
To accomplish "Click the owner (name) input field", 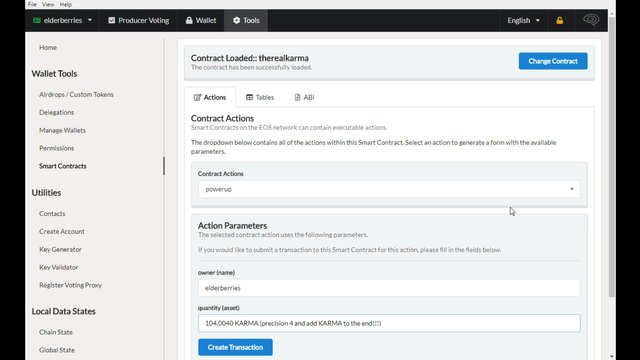I will click(389, 288).
